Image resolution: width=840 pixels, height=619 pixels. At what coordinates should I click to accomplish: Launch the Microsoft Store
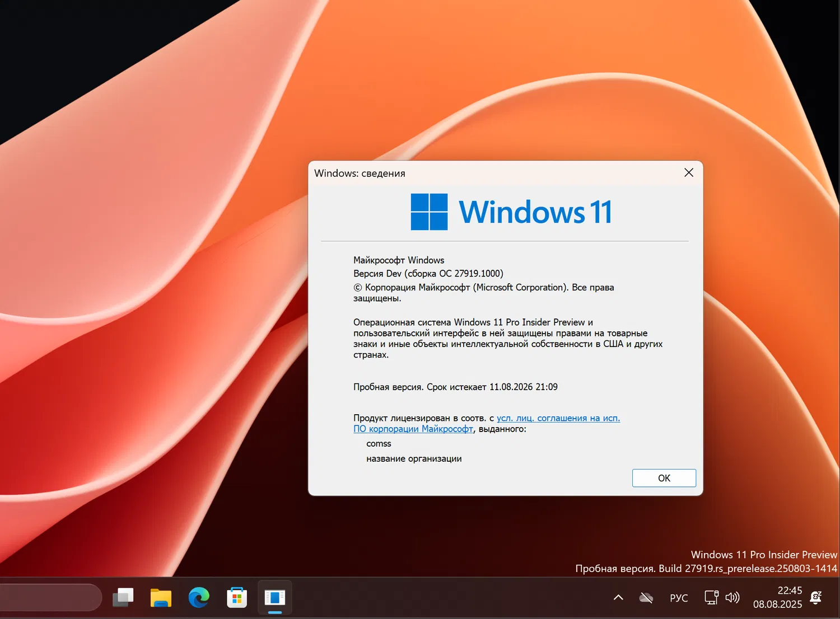(x=236, y=597)
